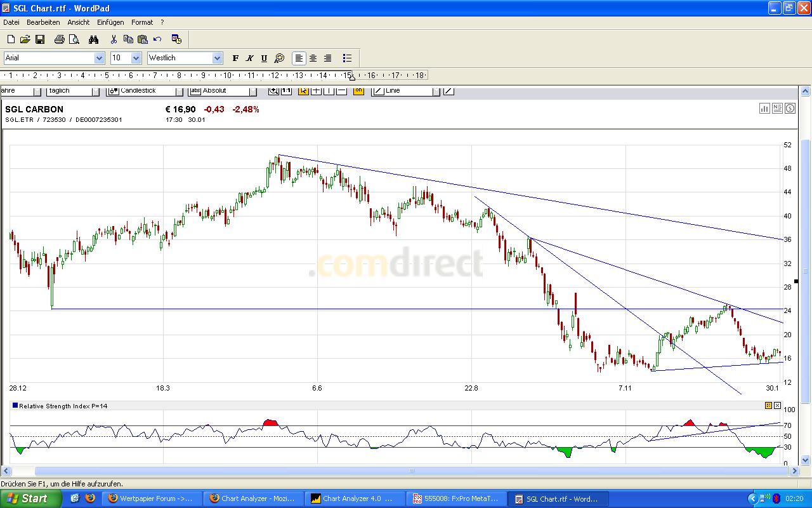Screen dimensions: 812x508
Task: Paste from clipboard with the paste icon
Action: point(143,39)
